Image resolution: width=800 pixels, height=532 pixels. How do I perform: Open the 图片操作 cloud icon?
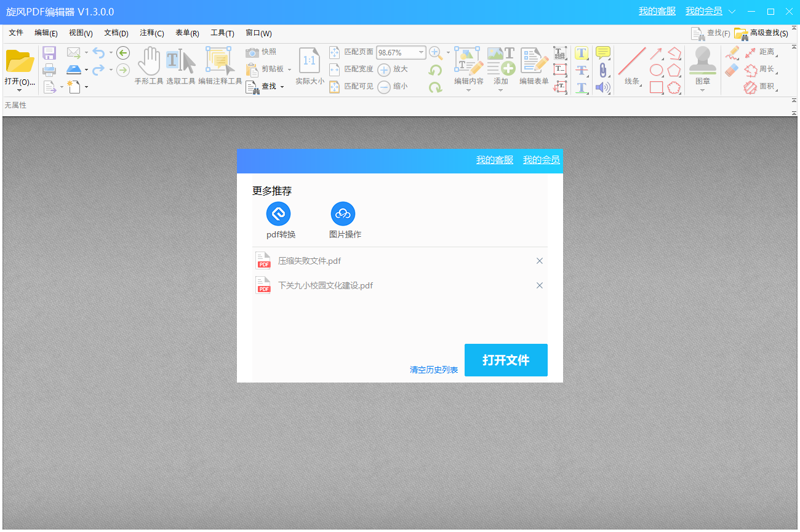pos(343,214)
